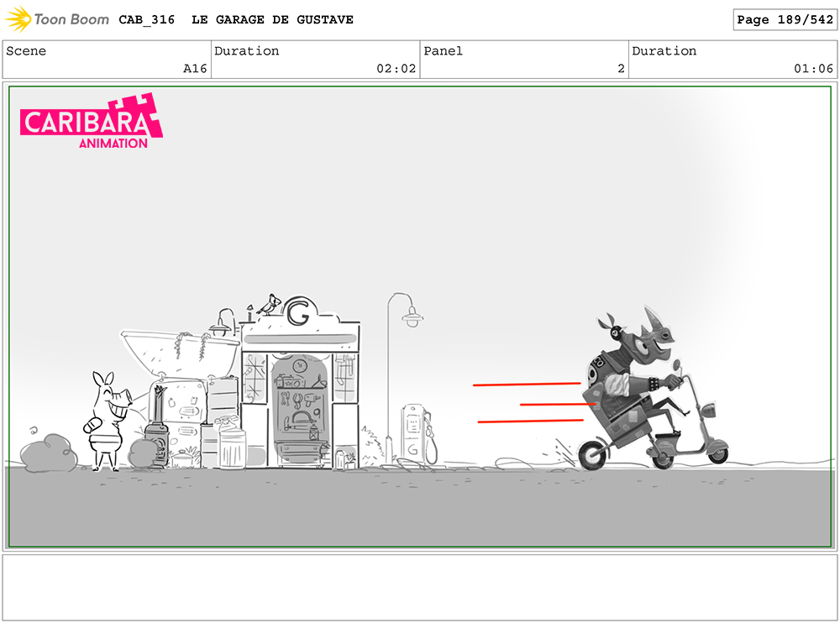The width and height of the screenshot is (840, 623).
Task: Click the rhino riding the scooter
Action: 653,389
